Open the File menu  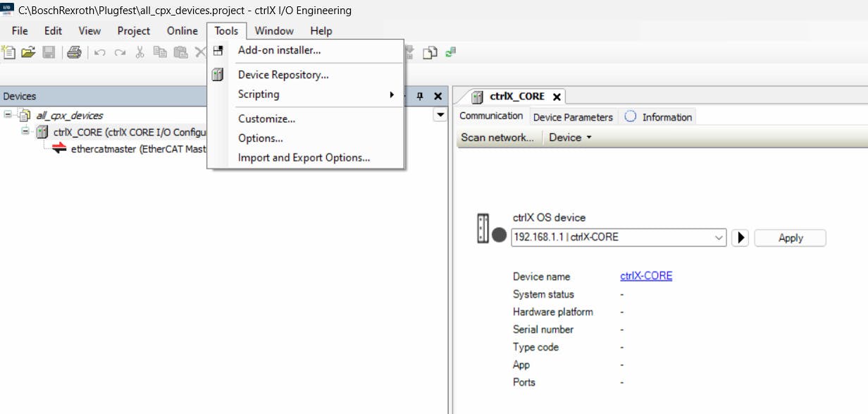tap(20, 31)
